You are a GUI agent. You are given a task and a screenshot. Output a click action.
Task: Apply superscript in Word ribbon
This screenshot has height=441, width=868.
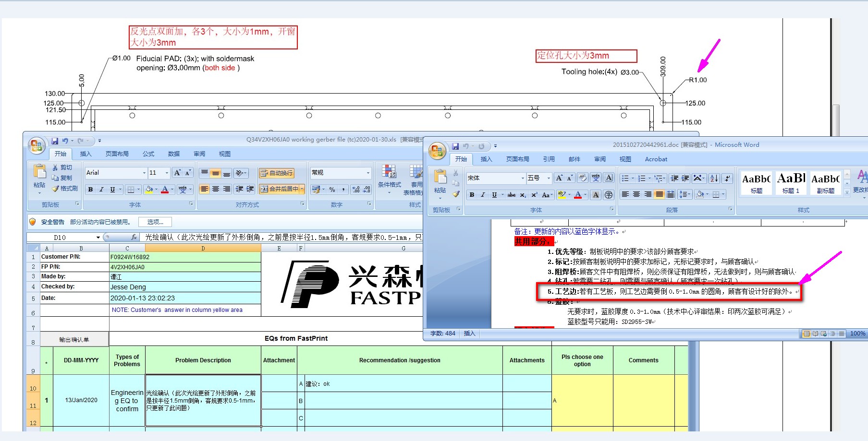(534, 194)
